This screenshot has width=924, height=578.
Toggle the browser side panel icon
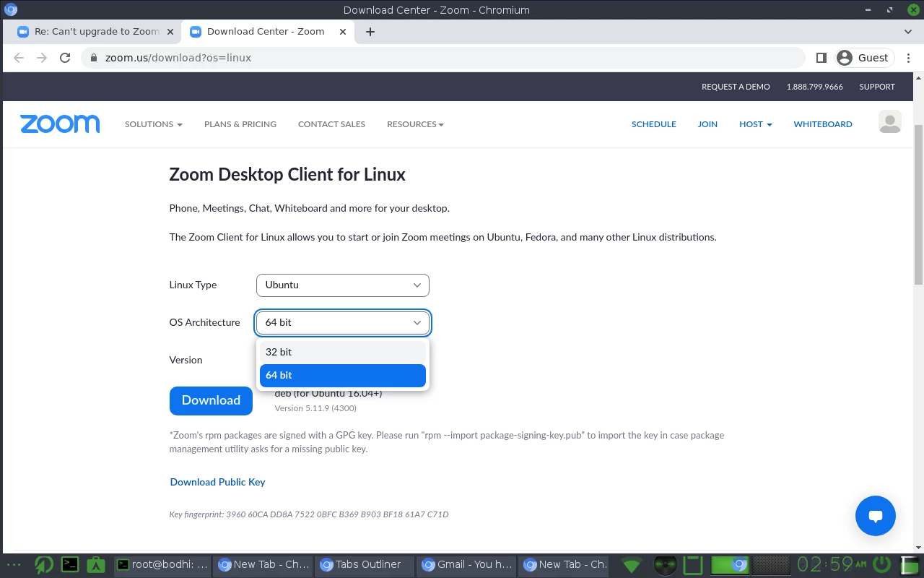click(x=821, y=58)
